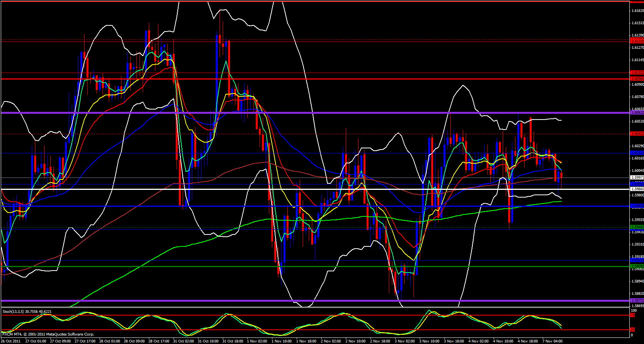Select the 28 Oct 09:00 time marker

[x=135, y=341]
